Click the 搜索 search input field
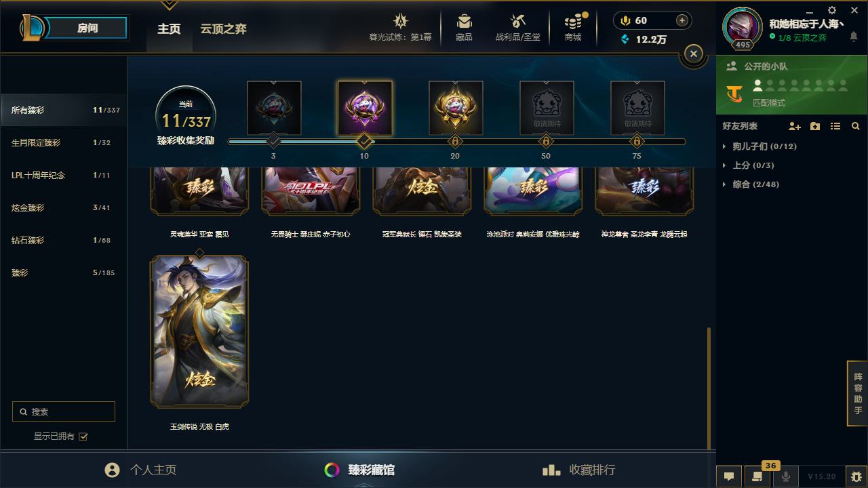The height and width of the screenshot is (488, 868). [64, 411]
